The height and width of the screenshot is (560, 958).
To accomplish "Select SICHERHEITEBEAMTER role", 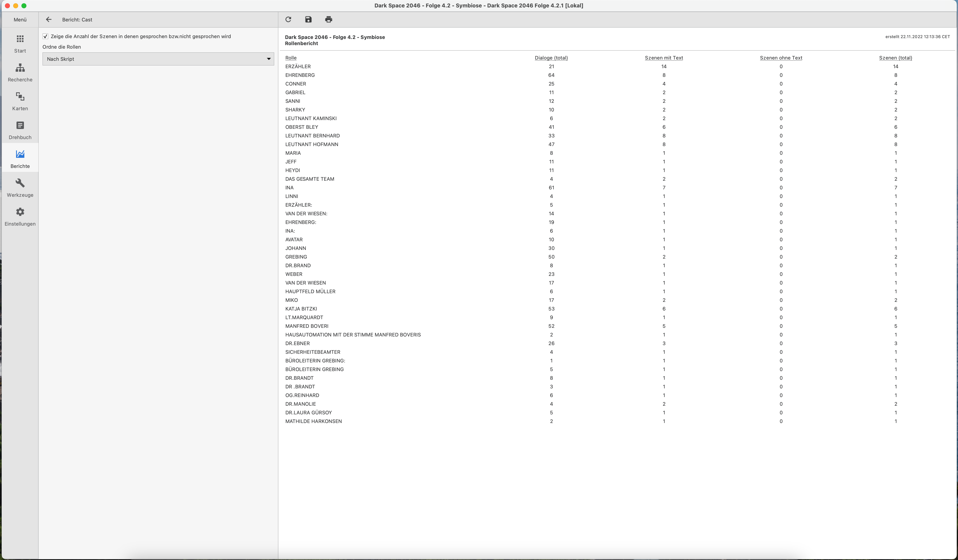I will [312, 352].
